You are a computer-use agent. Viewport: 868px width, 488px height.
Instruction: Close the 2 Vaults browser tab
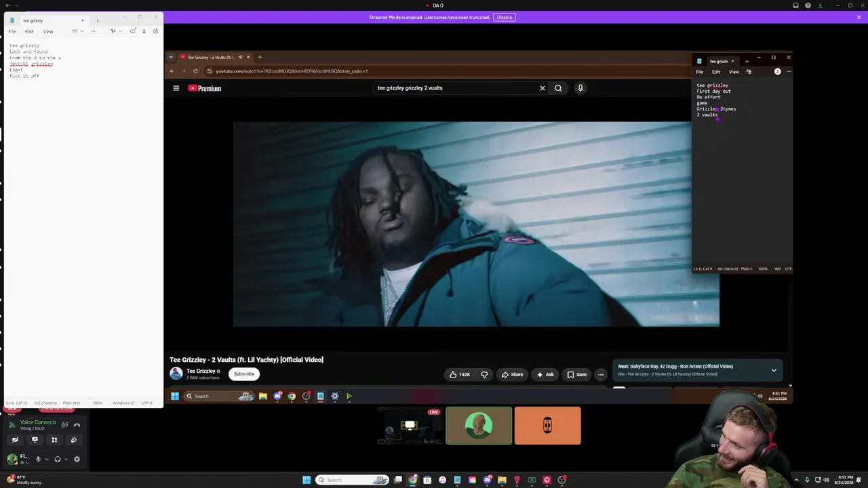pos(248,57)
